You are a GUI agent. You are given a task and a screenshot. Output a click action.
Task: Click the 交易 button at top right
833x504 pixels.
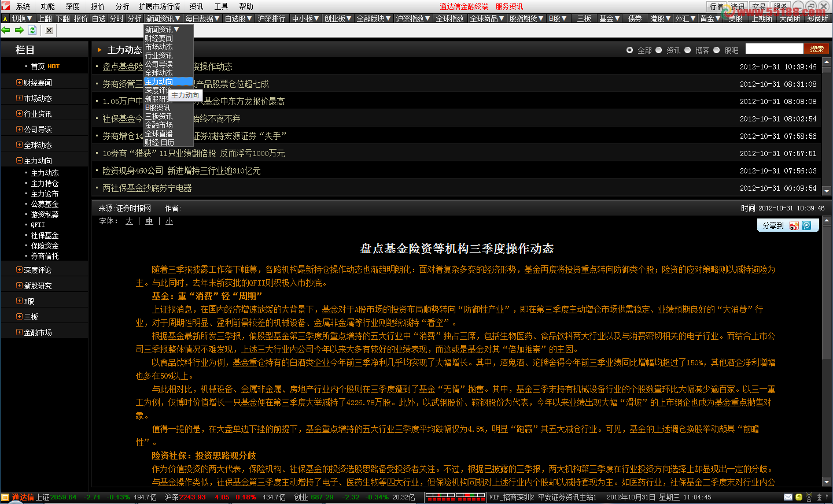759,6
